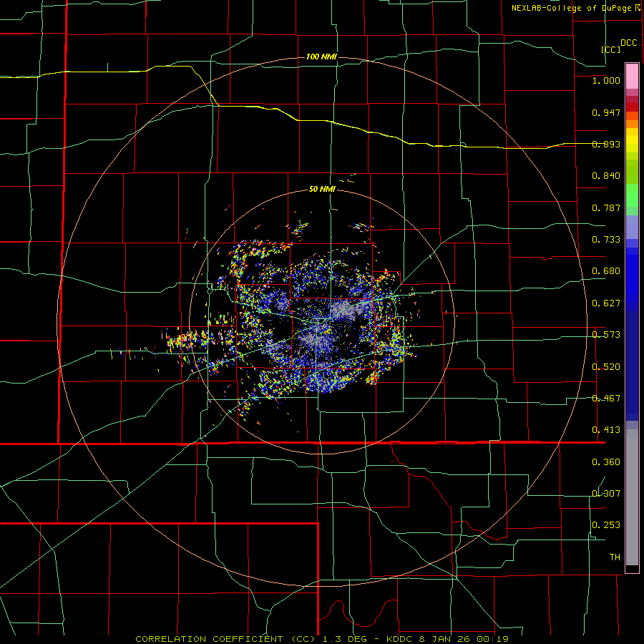
Task: Select the 0.840 scale value
Action: point(606,176)
